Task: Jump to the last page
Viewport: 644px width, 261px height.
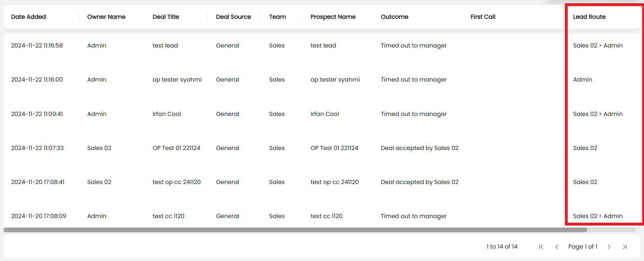Action: (625, 247)
